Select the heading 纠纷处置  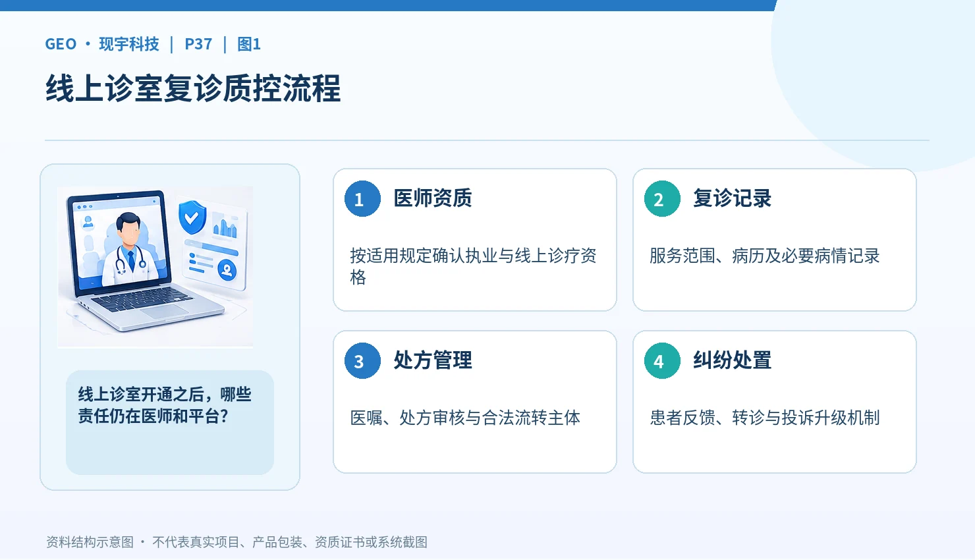tap(732, 360)
